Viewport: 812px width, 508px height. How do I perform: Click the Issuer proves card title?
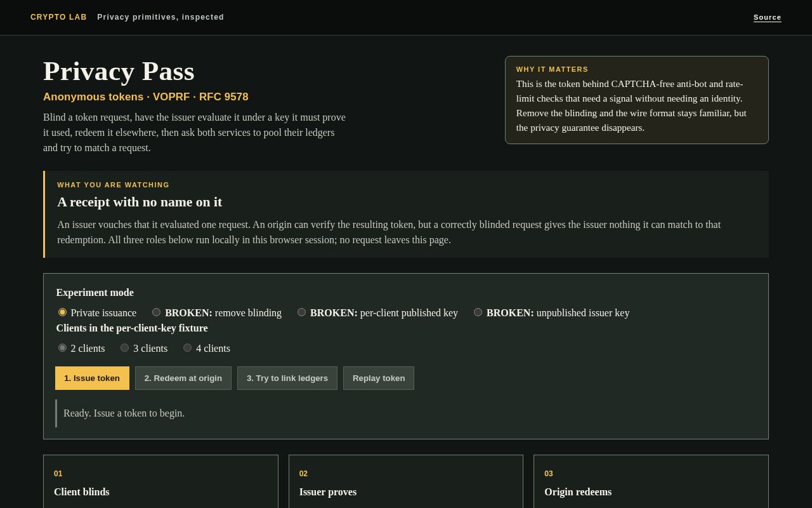[328, 492]
